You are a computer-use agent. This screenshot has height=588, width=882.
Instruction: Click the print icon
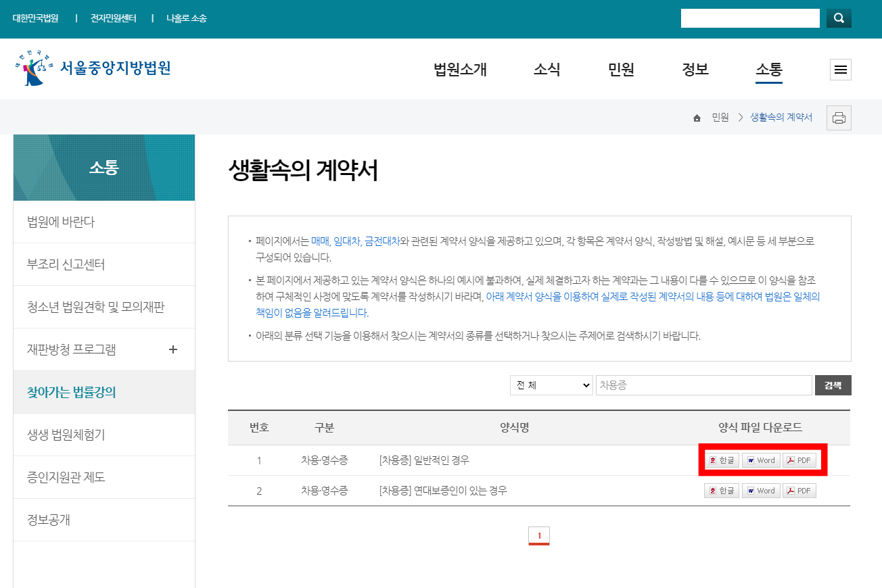(x=839, y=117)
